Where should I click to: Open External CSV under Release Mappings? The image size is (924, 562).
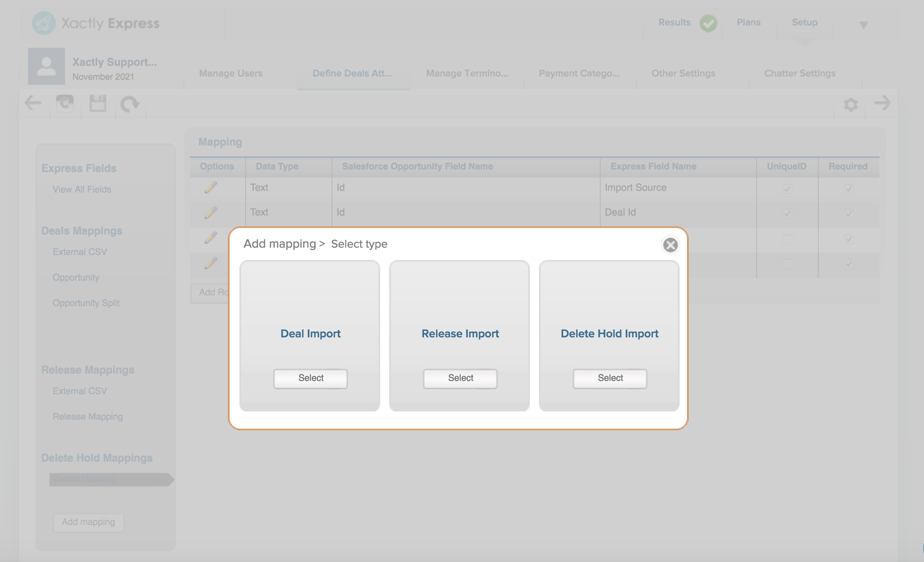point(80,391)
